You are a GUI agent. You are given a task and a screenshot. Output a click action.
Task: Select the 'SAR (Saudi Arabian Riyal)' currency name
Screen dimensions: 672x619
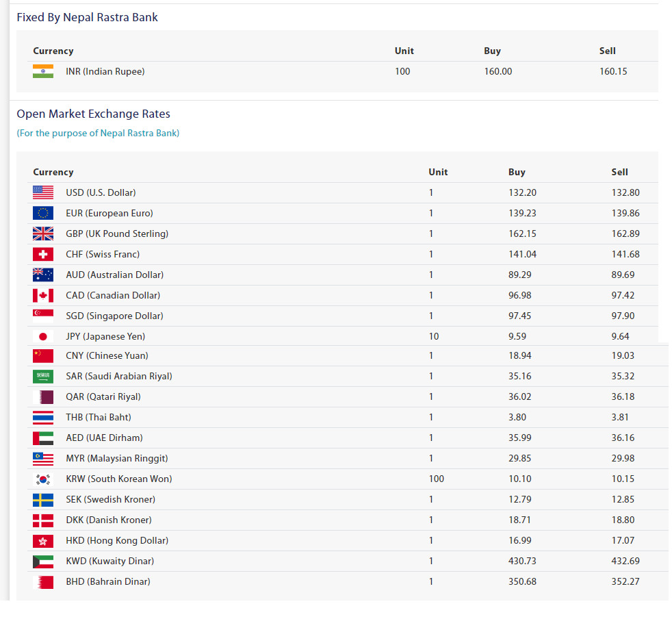click(119, 377)
